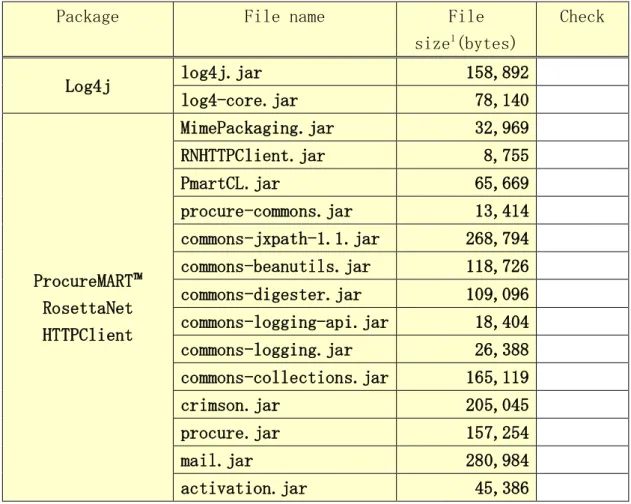Image resolution: width=631 pixels, height=504 pixels.
Task: Click file size value '280,984'
Action: [497, 461]
